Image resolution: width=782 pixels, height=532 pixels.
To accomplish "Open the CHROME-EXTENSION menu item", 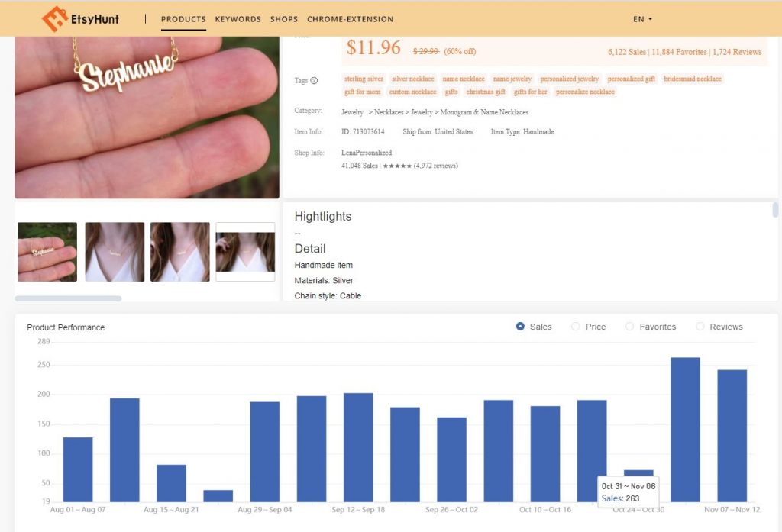I will click(350, 19).
